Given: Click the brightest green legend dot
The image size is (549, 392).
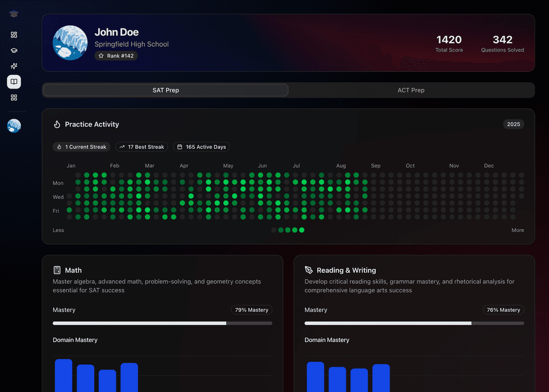Looking at the screenshot, I should 301,230.
